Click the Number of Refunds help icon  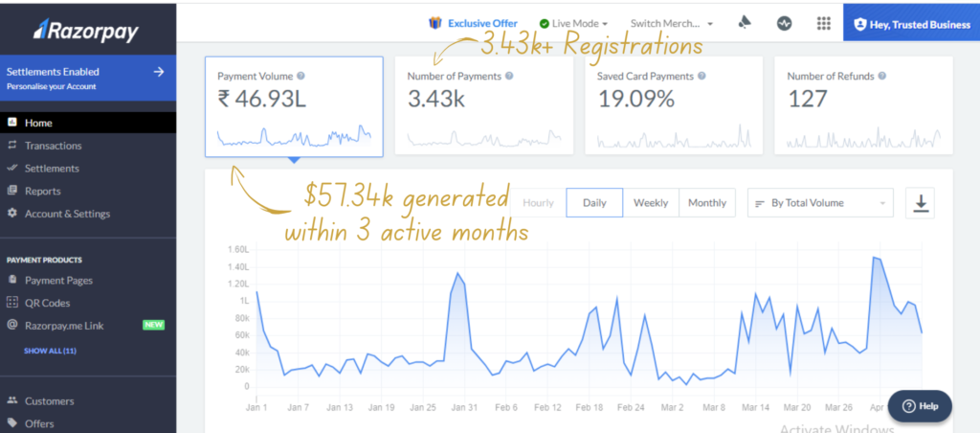881,76
